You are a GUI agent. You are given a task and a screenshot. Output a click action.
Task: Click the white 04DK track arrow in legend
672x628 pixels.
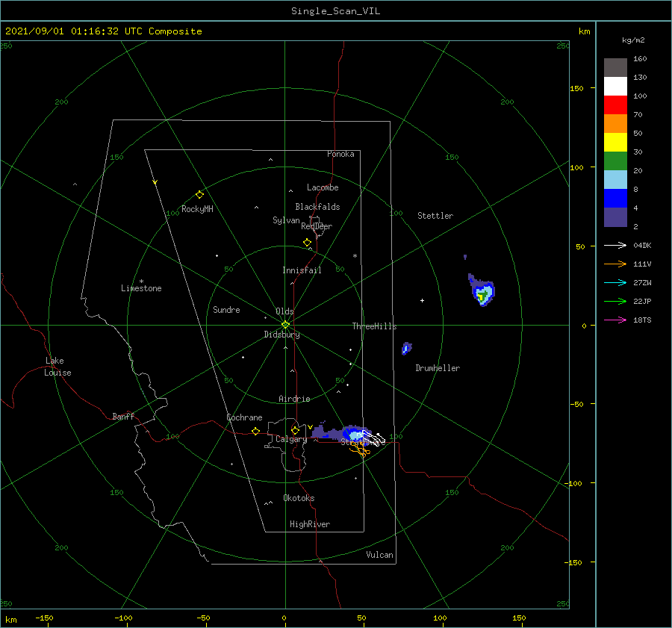(x=615, y=245)
